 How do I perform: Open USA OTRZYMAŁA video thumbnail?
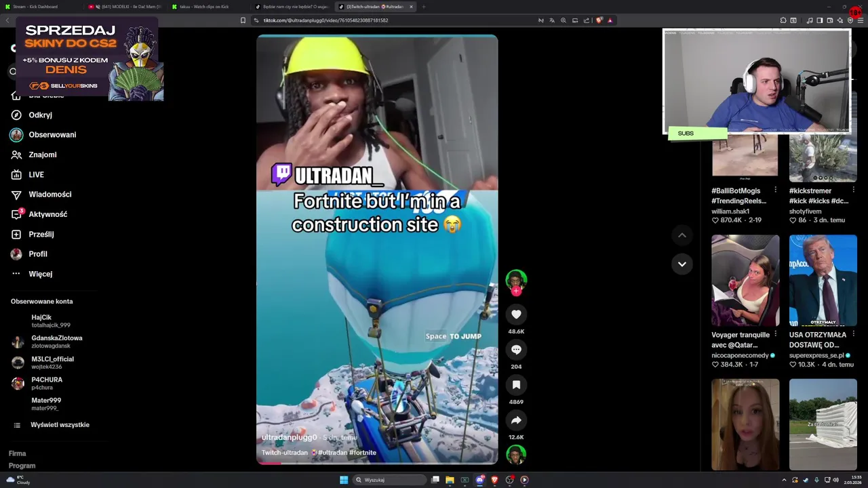click(x=823, y=281)
